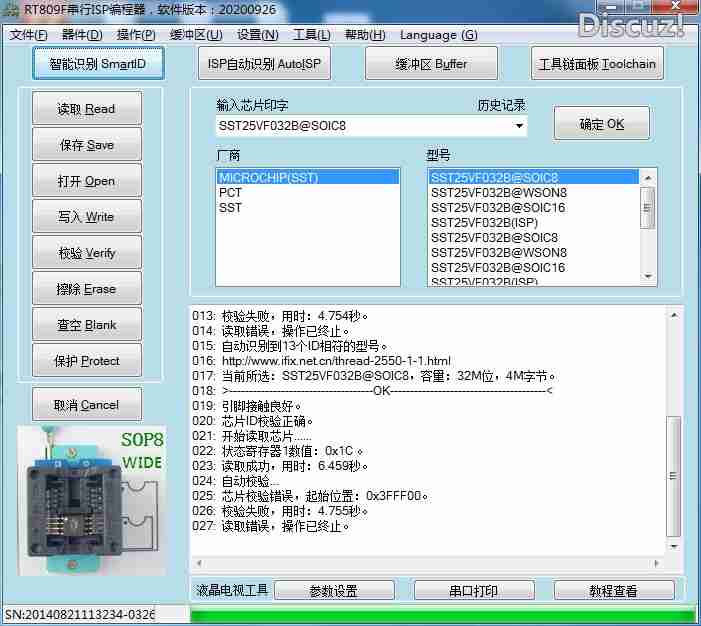Click the 参数设置 button
Image resolution: width=701 pixels, height=626 pixels.
point(334,591)
